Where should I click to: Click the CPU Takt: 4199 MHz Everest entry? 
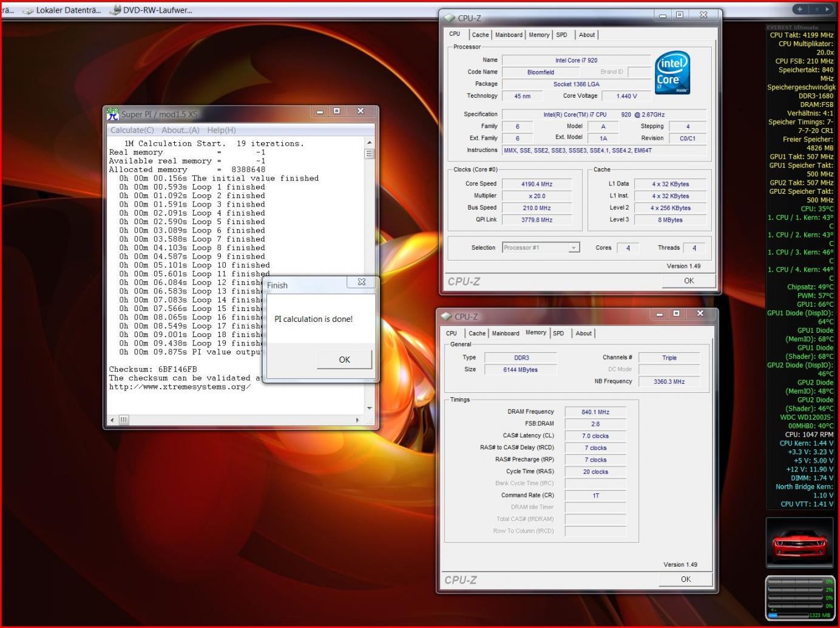(801, 35)
